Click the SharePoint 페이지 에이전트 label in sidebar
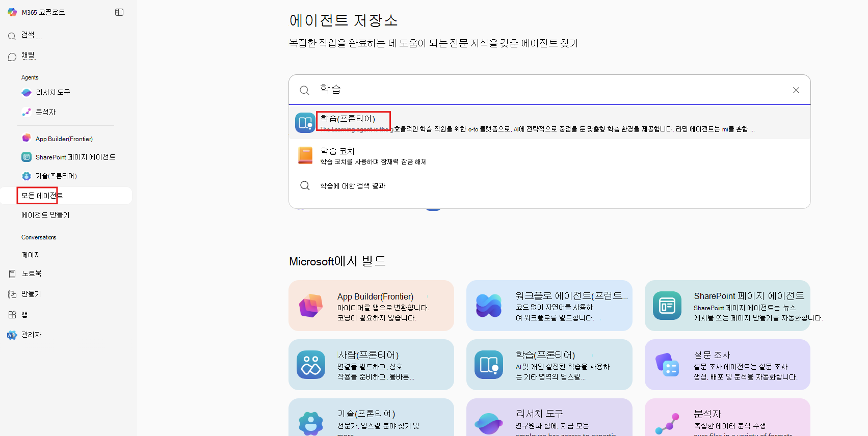868x436 pixels. pos(75,157)
